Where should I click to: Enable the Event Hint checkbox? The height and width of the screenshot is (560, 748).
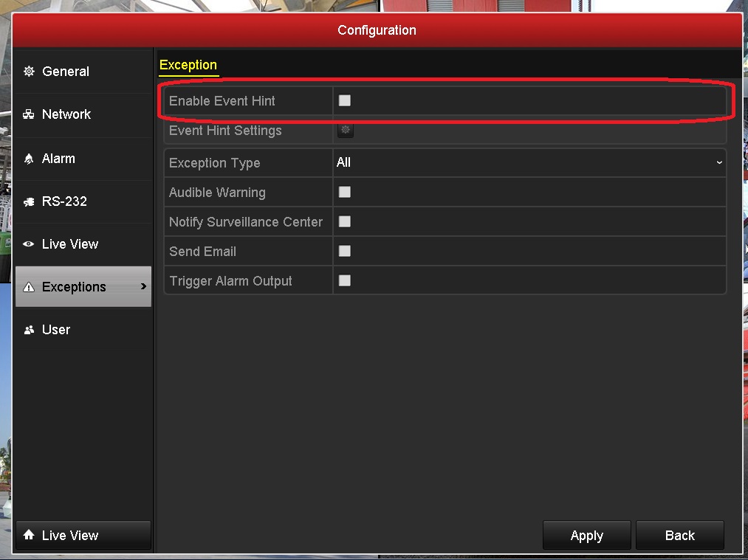click(x=345, y=100)
